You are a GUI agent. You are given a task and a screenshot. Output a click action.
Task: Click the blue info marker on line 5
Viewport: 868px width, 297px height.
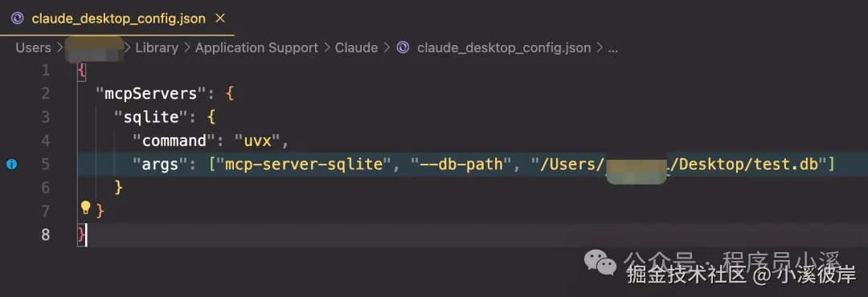coord(11,164)
